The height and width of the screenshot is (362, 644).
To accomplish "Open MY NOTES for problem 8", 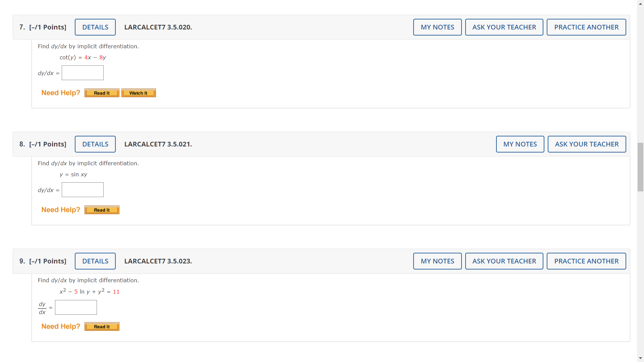I will pyautogui.click(x=520, y=144).
